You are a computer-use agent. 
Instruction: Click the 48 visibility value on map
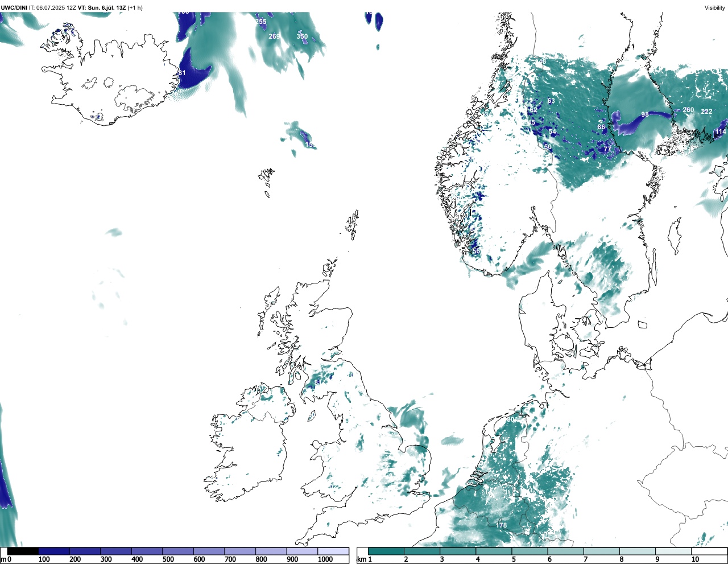coord(541,61)
